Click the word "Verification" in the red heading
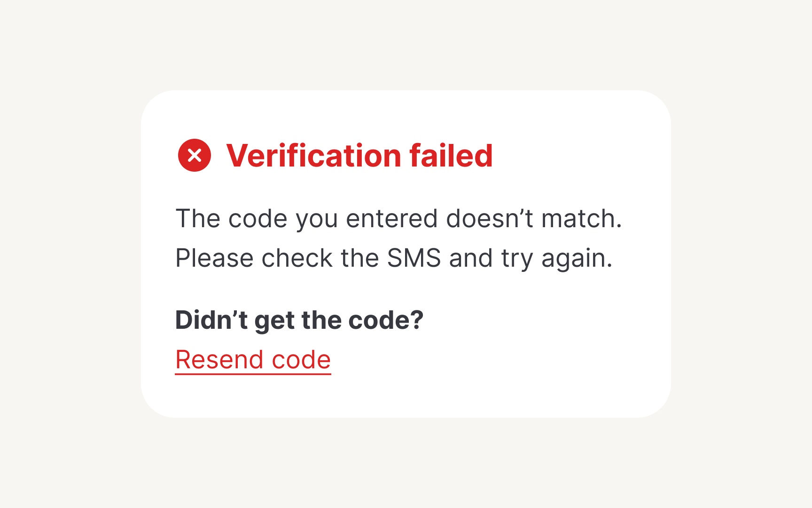Viewport: 812px width, 508px height. 313,156
